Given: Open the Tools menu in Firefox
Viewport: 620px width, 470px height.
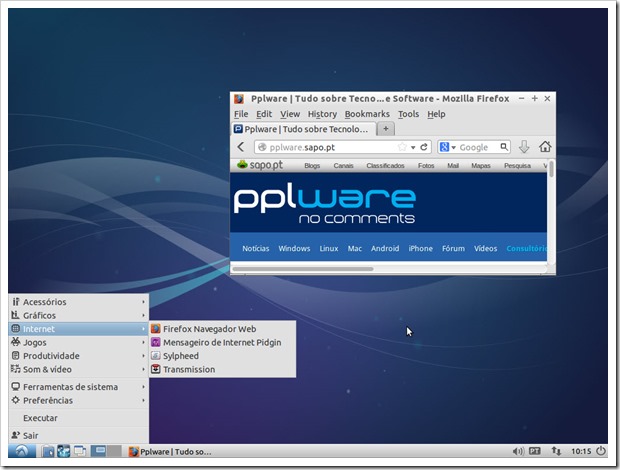Looking at the screenshot, I should coord(408,114).
